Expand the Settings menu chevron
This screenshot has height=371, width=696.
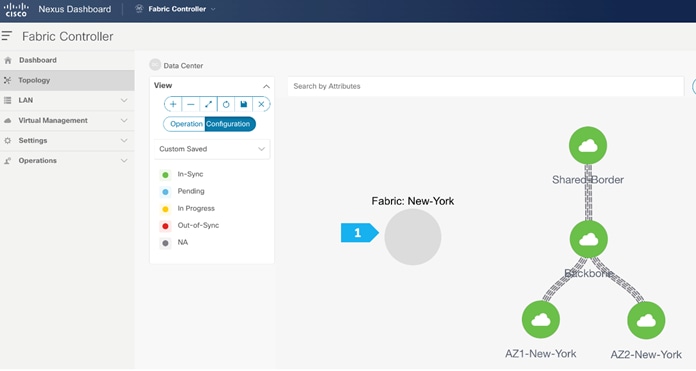(x=124, y=141)
